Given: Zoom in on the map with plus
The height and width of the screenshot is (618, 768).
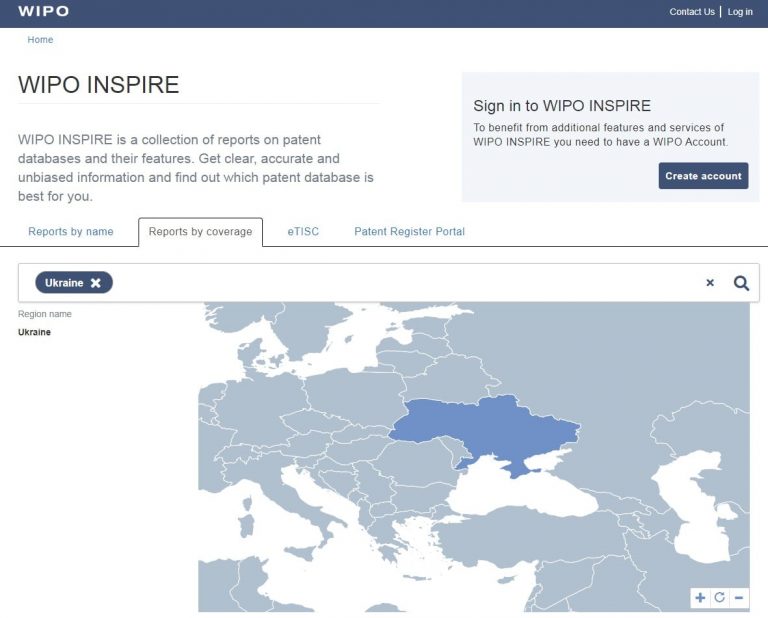Looking at the screenshot, I should pyautogui.click(x=700, y=598).
